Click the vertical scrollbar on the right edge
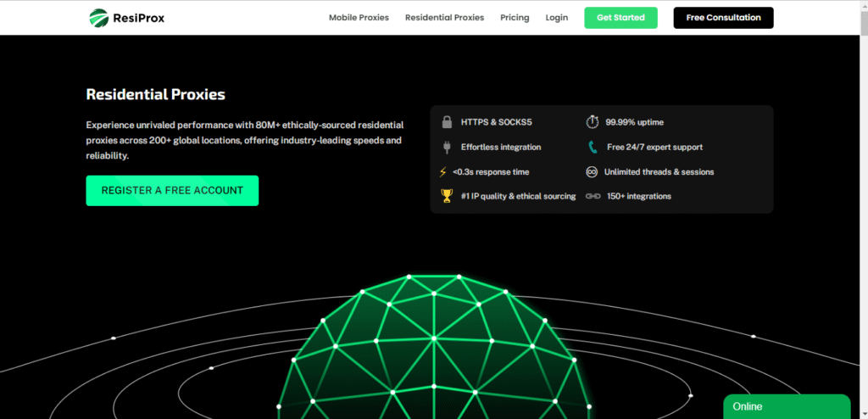This screenshot has height=419, width=868. coord(864,209)
